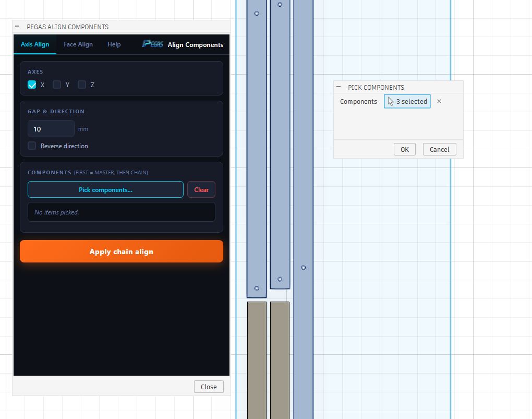Apply chain align
This screenshot has height=419, width=532.
click(x=122, y=252)
